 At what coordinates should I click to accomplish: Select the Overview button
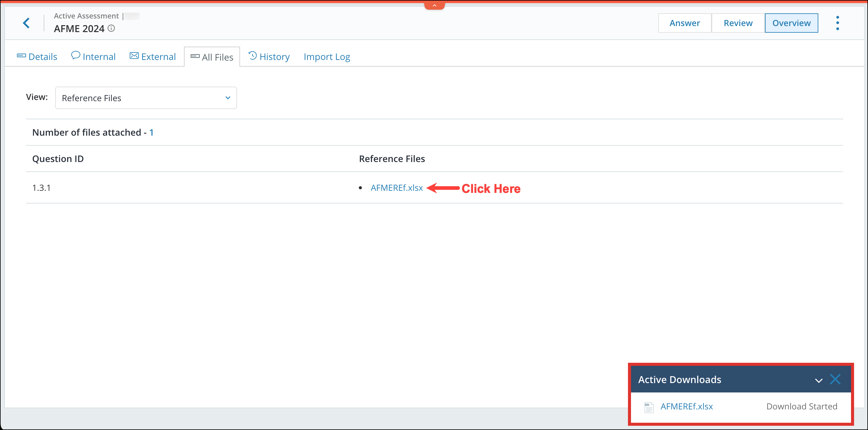click(791, 23)
